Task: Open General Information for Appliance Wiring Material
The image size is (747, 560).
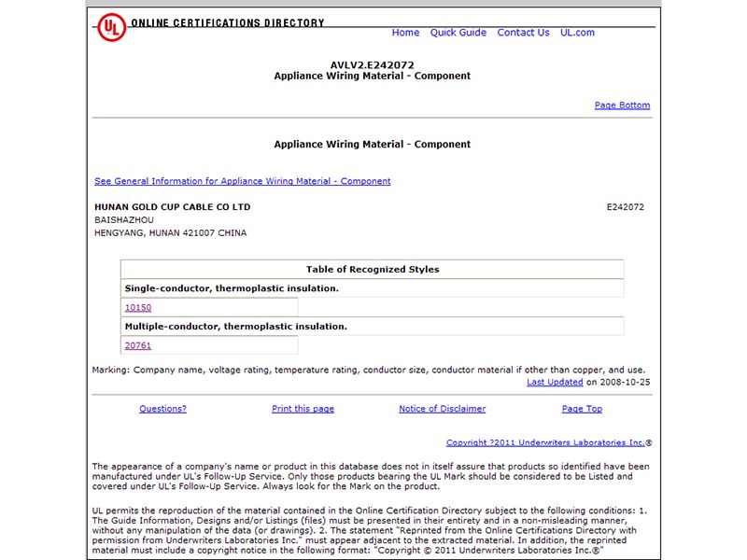Action: click(x=243, y=181)
